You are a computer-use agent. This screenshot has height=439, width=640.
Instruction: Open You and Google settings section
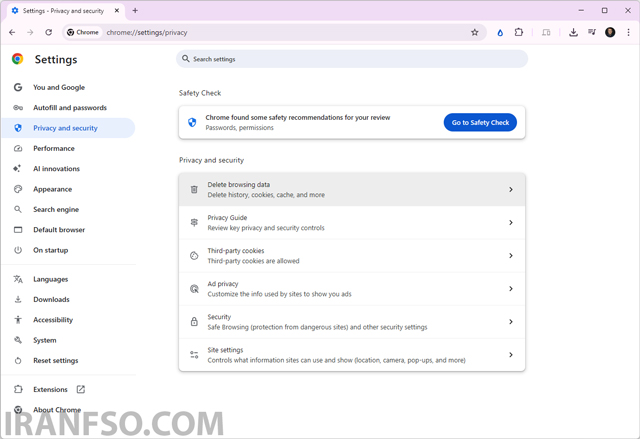[x=69, y=87]
